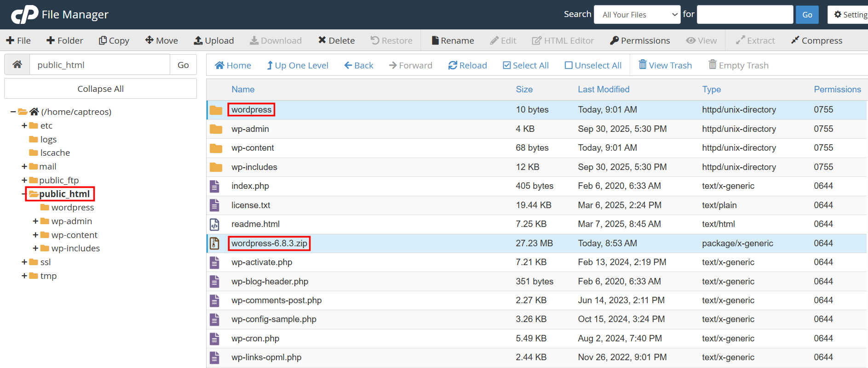
Task: Select public_html in the folder tree
Action: [x=64, y=194]
